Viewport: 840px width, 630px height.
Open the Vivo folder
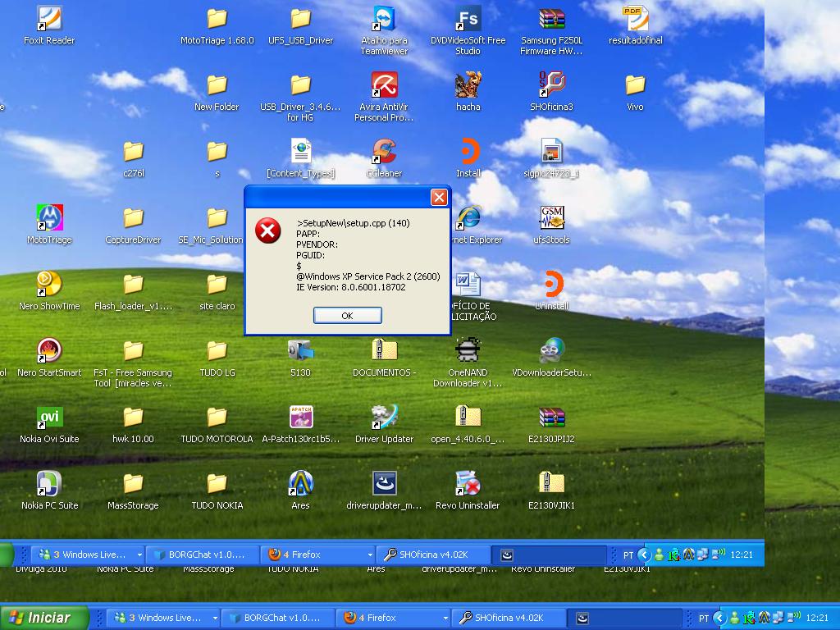(x=636, y=84)
